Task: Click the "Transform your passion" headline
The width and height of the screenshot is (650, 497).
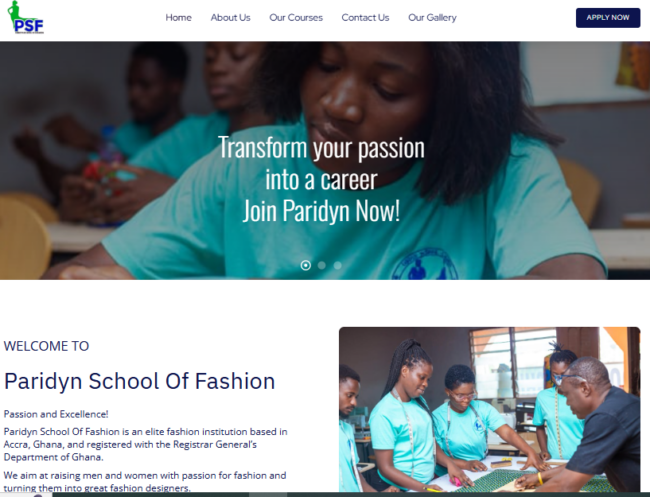Action: click(321, 147)
